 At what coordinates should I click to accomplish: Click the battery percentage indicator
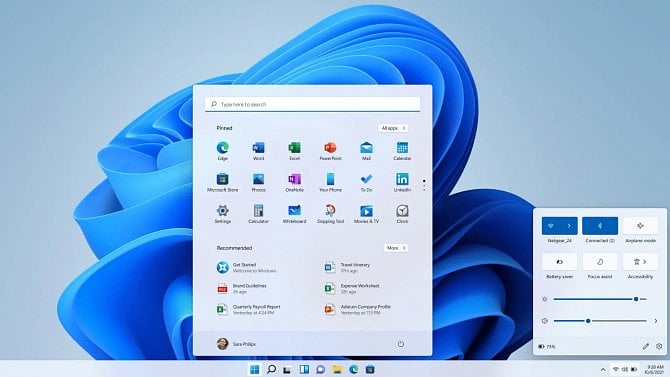click(x=547, y=346)
